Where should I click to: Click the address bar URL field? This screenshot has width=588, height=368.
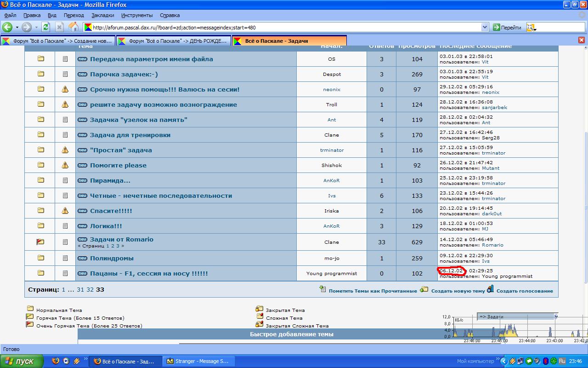tap(285, 28)
